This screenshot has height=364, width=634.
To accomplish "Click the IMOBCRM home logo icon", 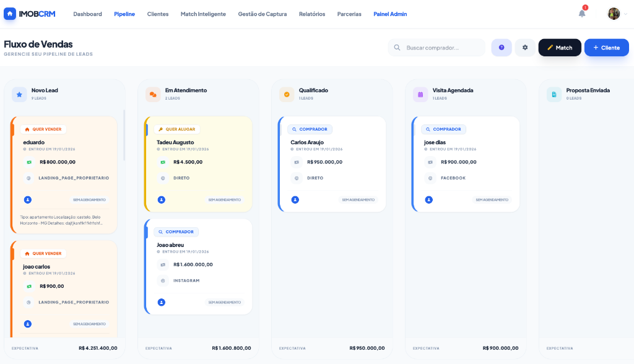I will pos(10,14).
